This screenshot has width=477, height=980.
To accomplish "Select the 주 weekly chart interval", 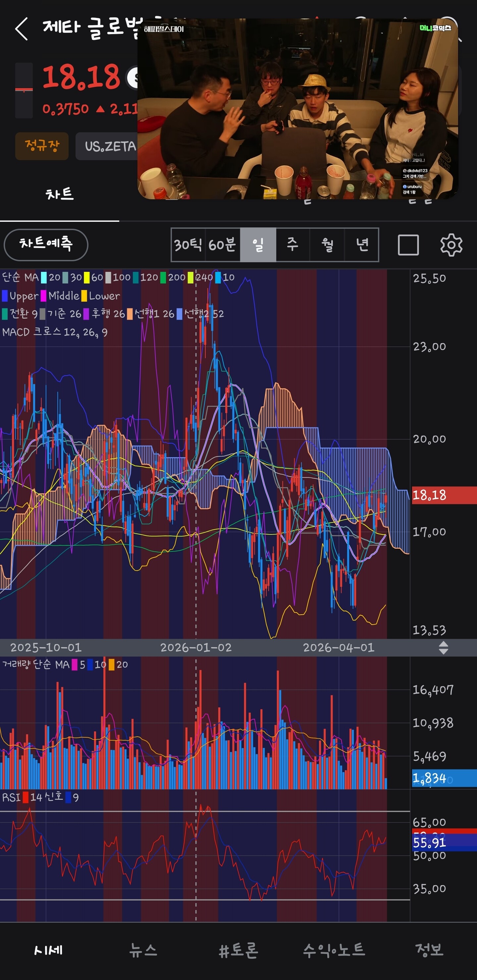I will tap(292, 245).
